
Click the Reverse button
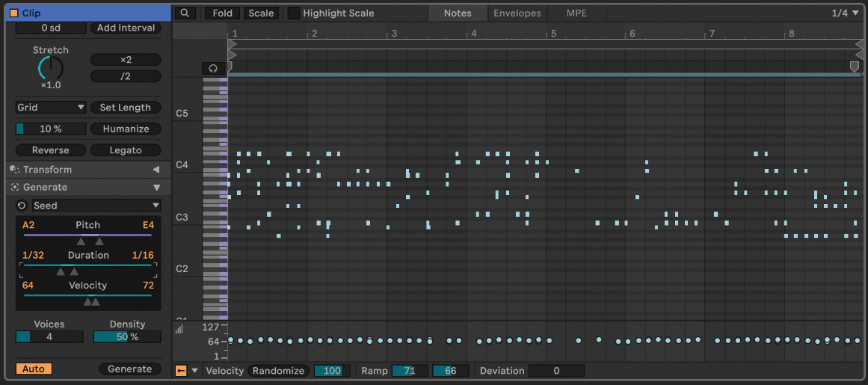[51, 150]
